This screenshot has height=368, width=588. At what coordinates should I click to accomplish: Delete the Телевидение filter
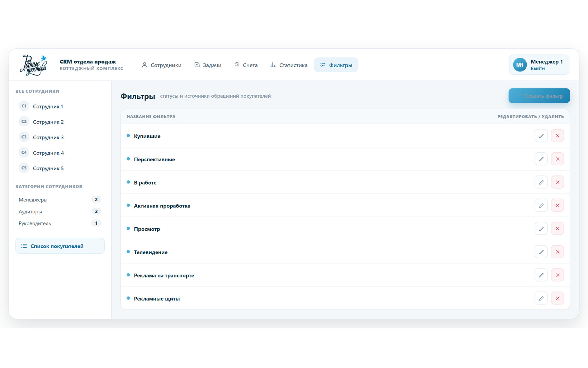(x=558, y=252)
